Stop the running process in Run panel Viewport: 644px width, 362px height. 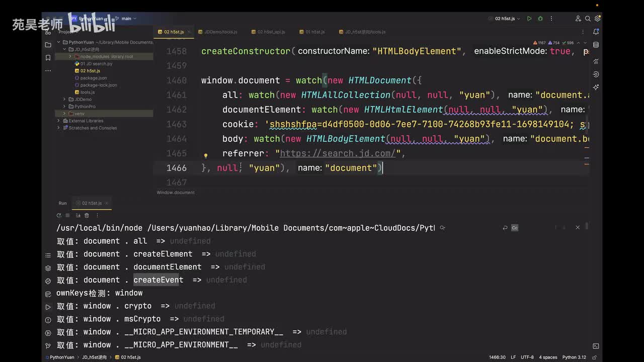tap(67, 215)
